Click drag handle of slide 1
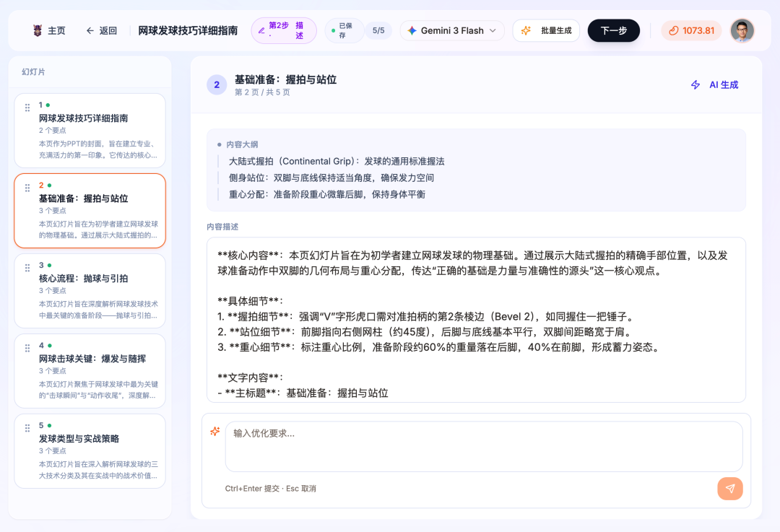780x532 pixels. pyautogui.click(x=27, y=108)
